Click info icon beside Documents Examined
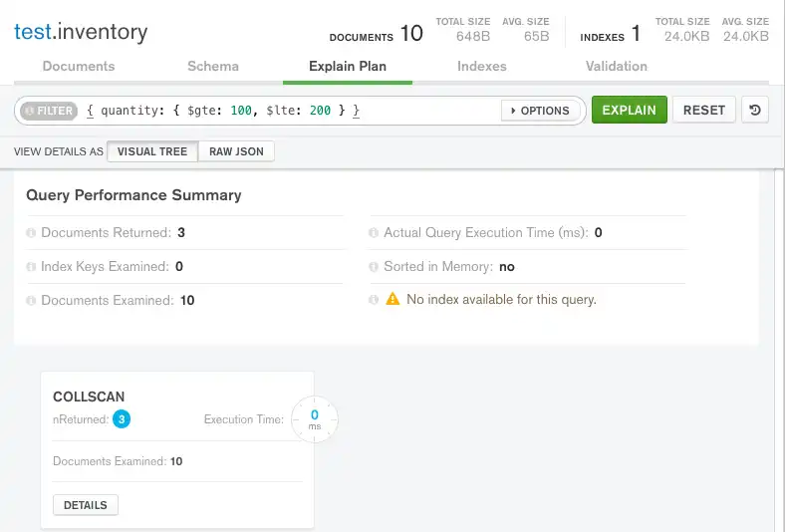This screenshot has height=532, width=785. pyautogui.click(x=32, y=300)
